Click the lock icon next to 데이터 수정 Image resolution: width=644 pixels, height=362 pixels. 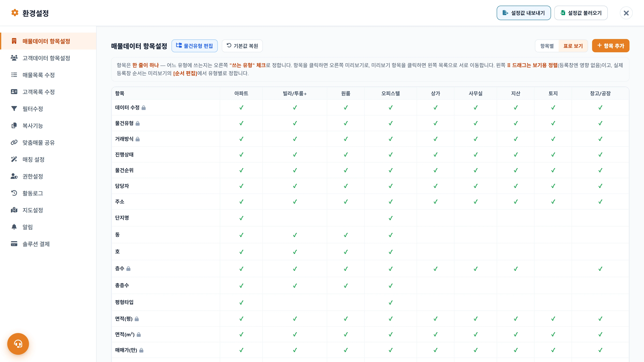[144, 108]
